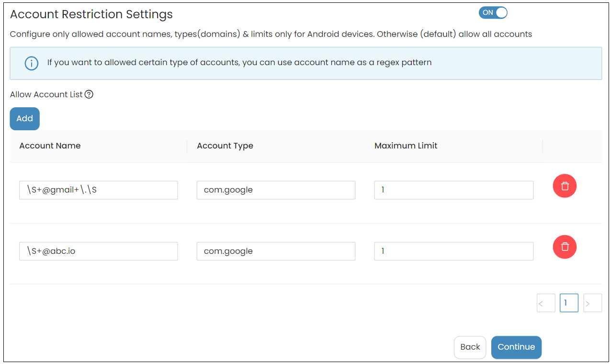Go to previous page of the account list

click(x=546, y=303)
